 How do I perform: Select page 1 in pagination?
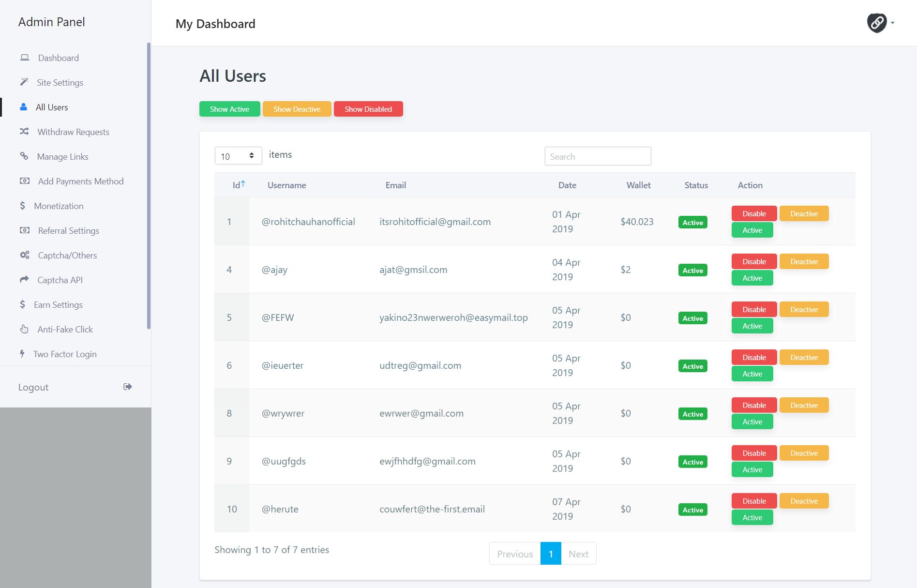click(551, 554)
